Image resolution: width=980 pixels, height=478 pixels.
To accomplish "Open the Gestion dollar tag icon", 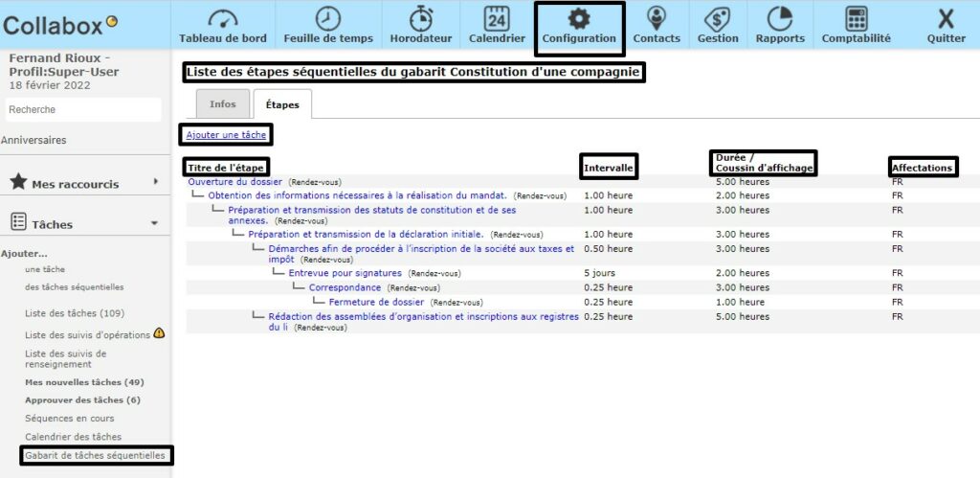I will tap(718, 18).
